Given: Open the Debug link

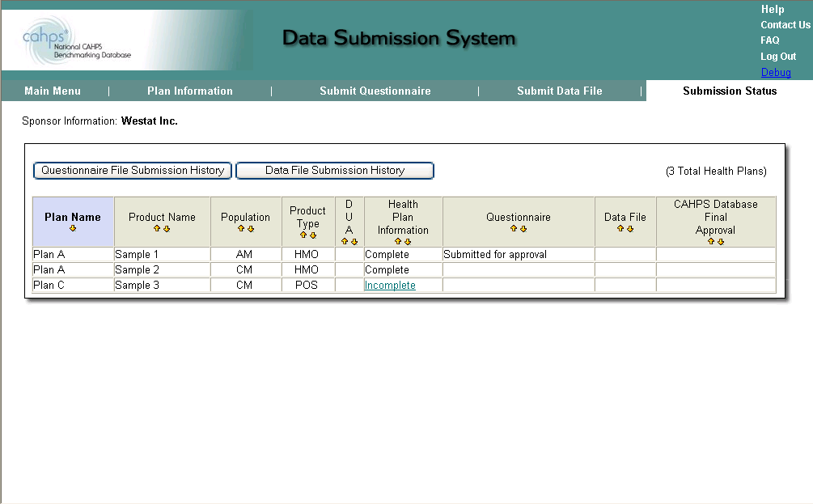Looking at the screenshot, I should (776, 73).
